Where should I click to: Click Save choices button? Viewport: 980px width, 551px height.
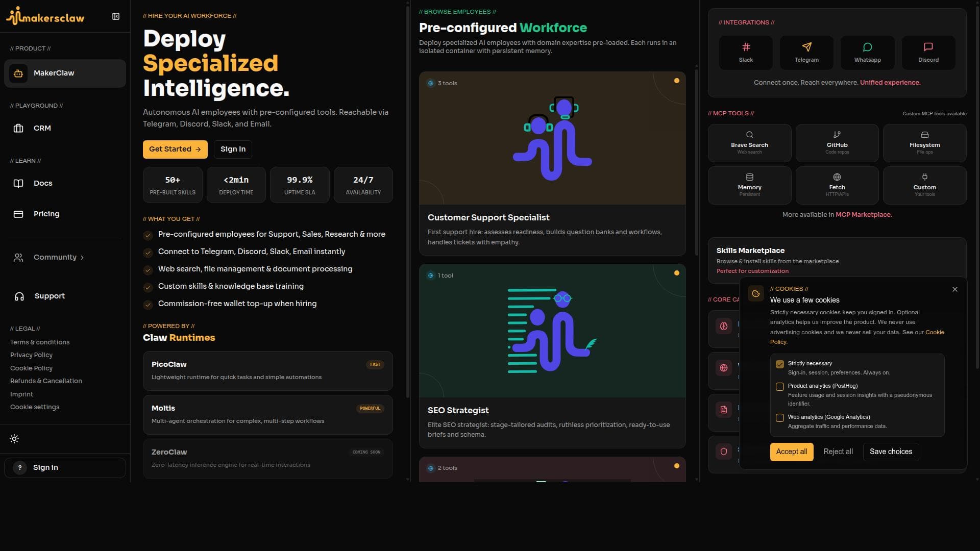tap(891, 452)
